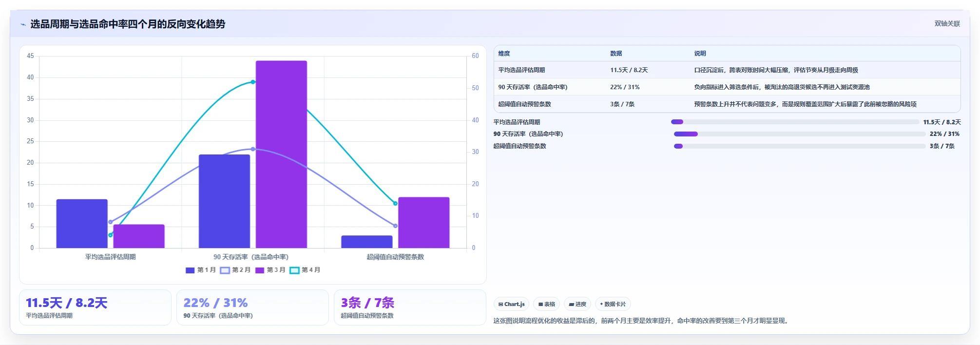Click the 11.5天 / 8.2天 KPI card value
This screenshot has height=345, width=980.
coord(66,303)
